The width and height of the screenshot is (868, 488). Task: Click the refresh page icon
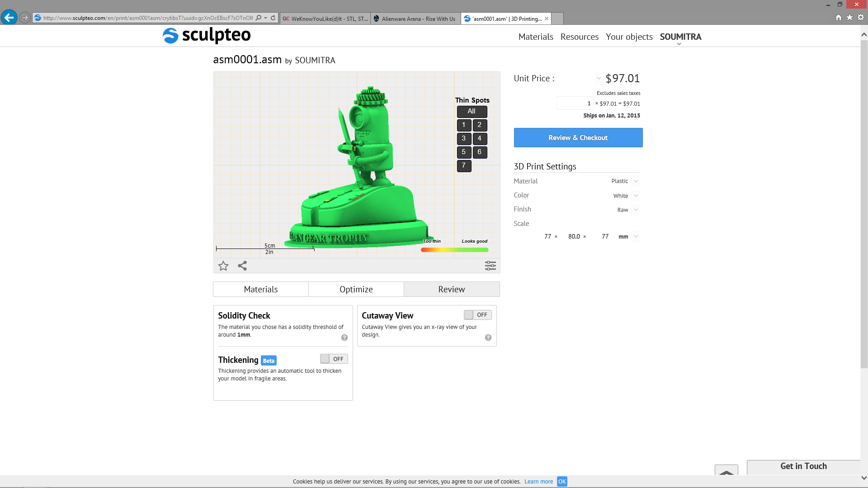click(273, 18)
